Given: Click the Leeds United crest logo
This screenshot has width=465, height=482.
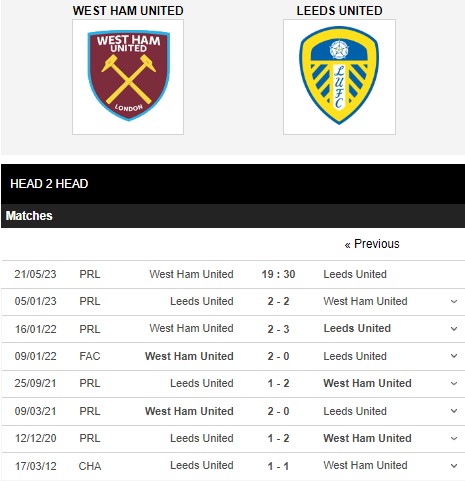Looking at the screenshot, I should [339, 77].
